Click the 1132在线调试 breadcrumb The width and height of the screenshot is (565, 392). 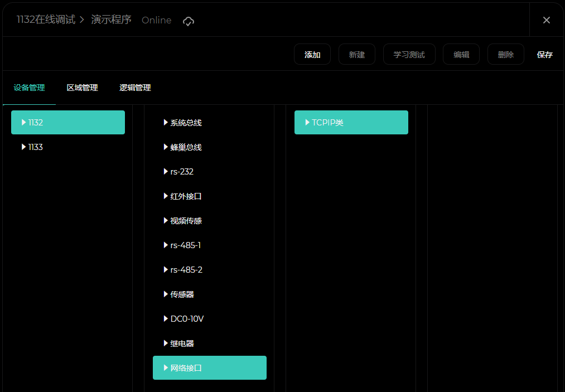tap(46, 20)
